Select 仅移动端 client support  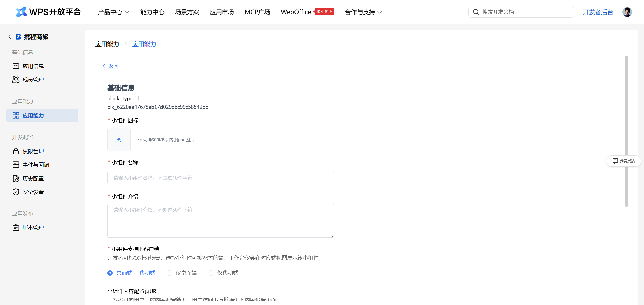point(211,273)
